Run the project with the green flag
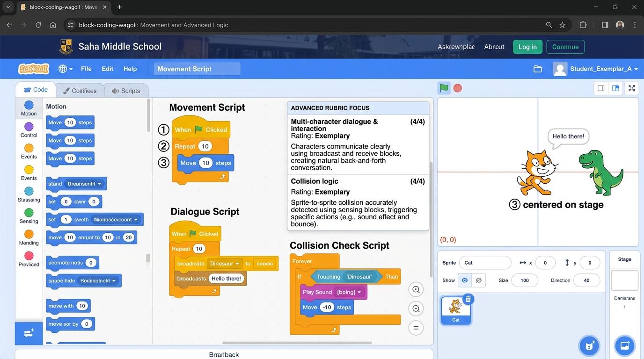Screen dimensions: 644x359 click(x=444, y=88)
